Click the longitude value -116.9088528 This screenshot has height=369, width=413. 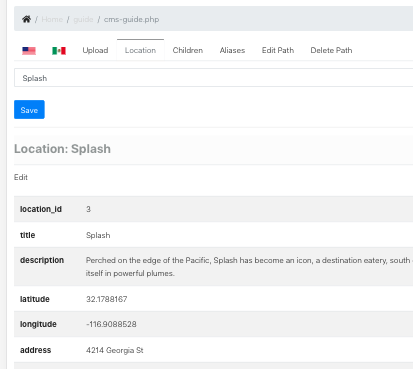click(111, 324)
